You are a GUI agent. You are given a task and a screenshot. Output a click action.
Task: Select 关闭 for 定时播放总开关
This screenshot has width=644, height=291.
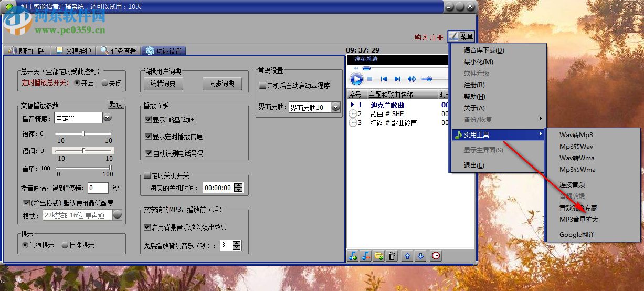[104, 83]
